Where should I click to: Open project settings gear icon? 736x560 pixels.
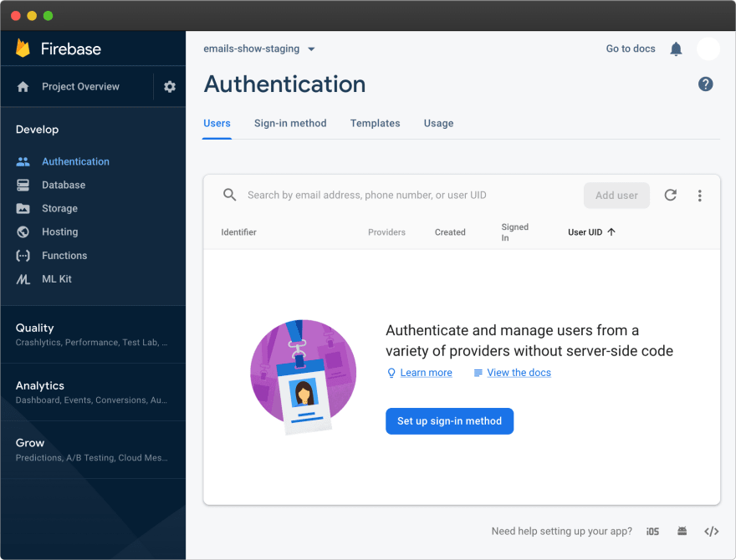pos(170,86)
